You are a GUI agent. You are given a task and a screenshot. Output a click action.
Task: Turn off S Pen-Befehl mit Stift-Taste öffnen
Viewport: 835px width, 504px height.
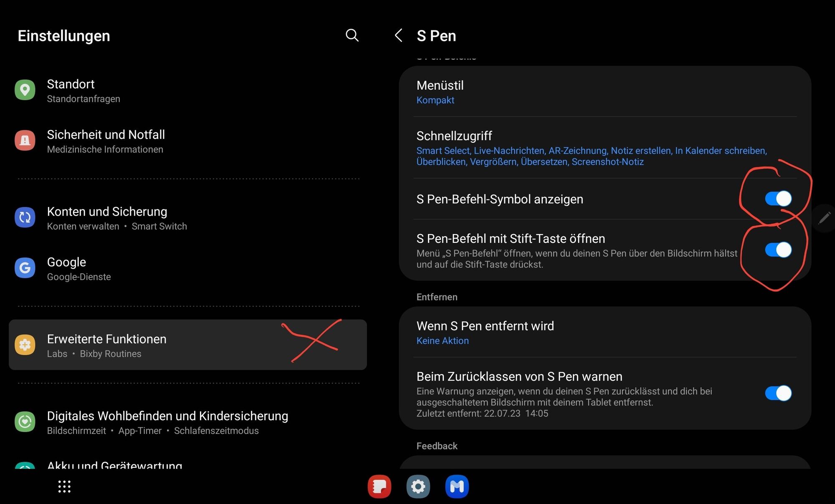tap(778, 250)
